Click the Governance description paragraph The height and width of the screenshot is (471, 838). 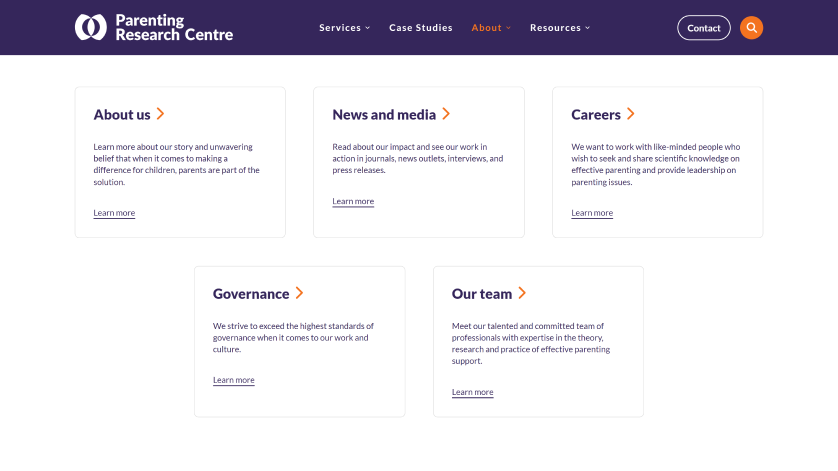point(293,337)
